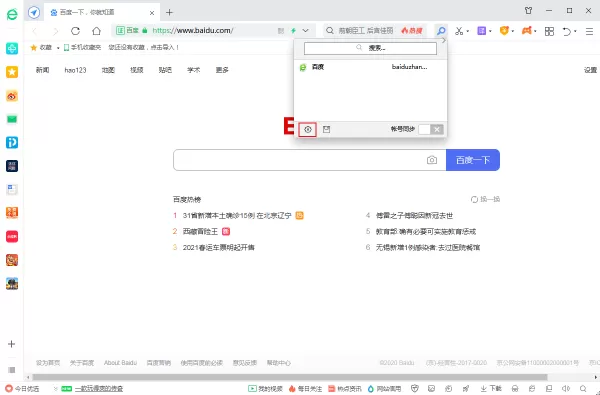Viewport: 600px width, 395px height.
Task: Open the skin (shirt) icon in the title bar
Action: (528, 11)
